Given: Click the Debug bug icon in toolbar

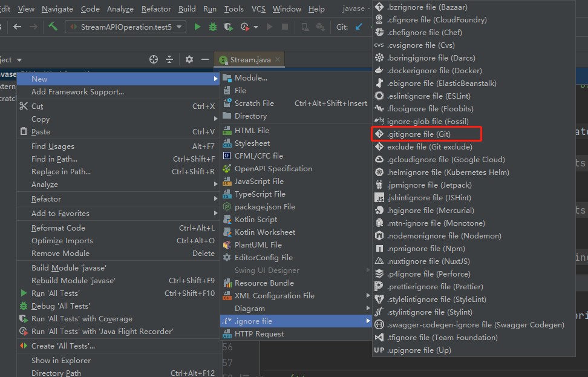Looking at the screenshot, I should 212,27.
